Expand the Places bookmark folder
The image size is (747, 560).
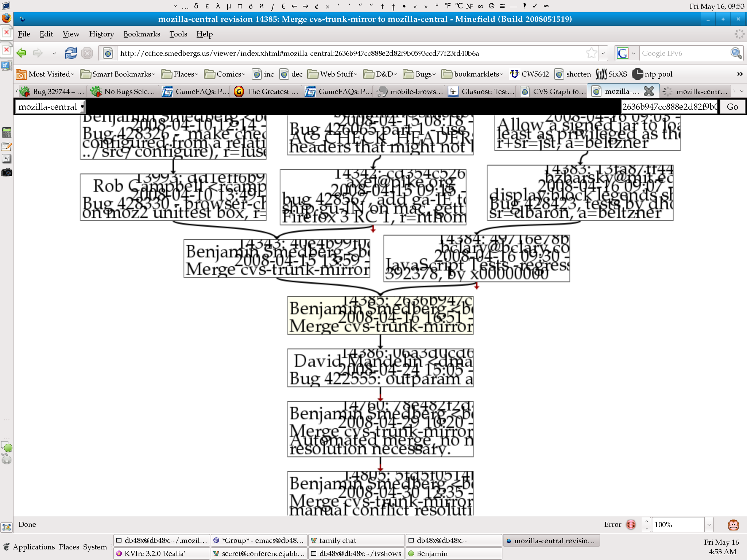(x=180, y=74)
